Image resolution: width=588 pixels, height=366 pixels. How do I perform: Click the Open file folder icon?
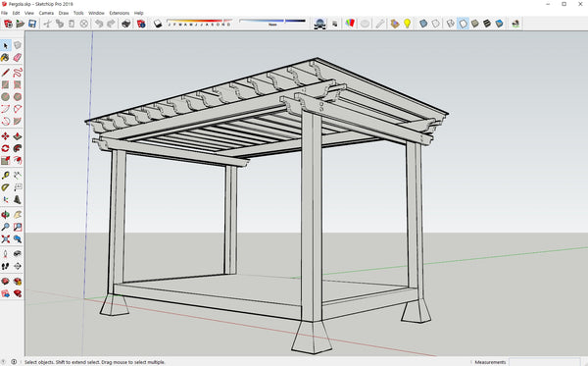pos(20,24)
